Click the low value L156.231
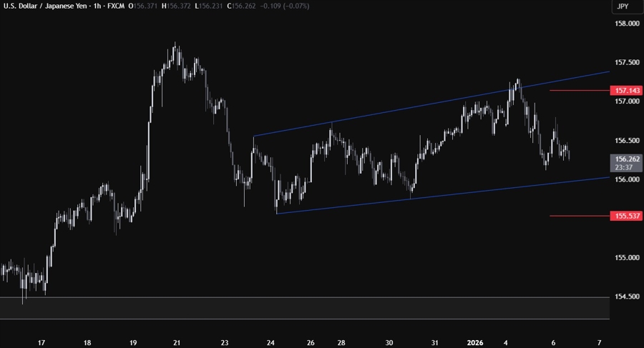644x348 pixels. [209, 6]
